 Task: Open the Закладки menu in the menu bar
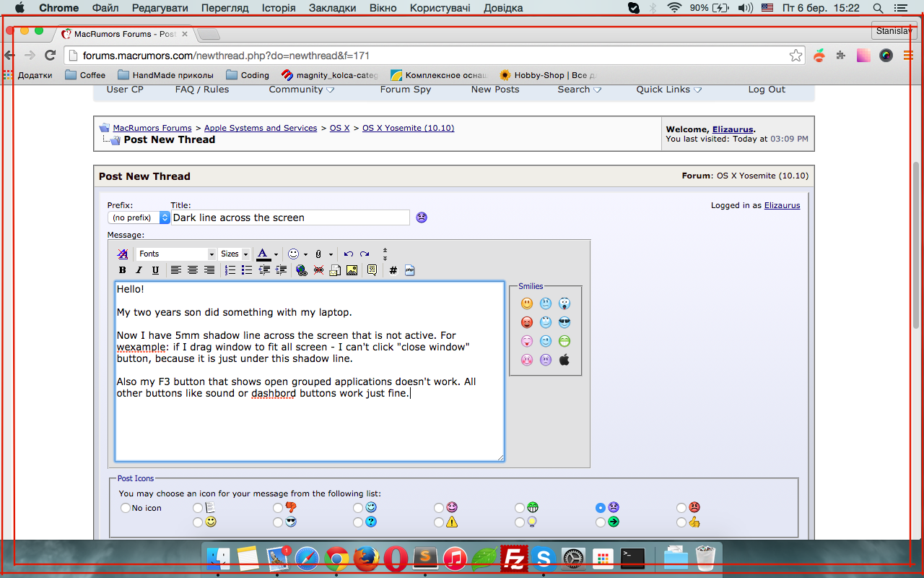pyautogui.click(x=332, y=8)
